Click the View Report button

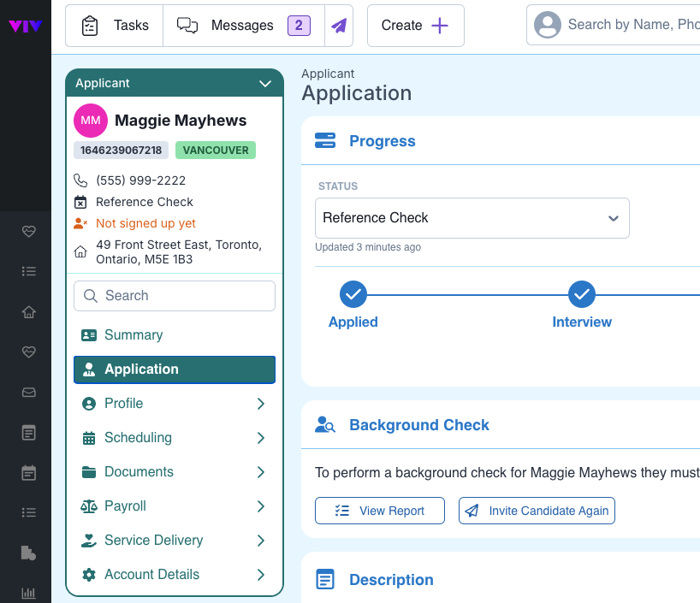(x=380, y=511)
